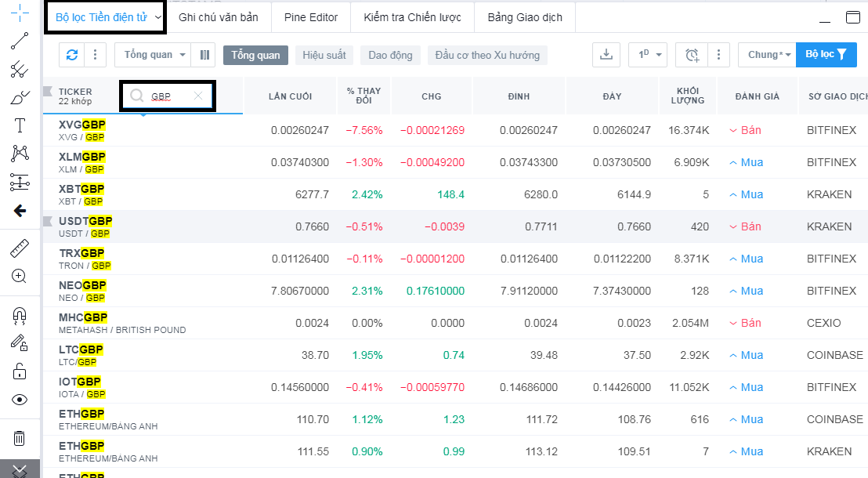Toggle the flag on USDTGBP row
Image resolution: width=868 pixels, height=478 pixels.
(48, 221)
